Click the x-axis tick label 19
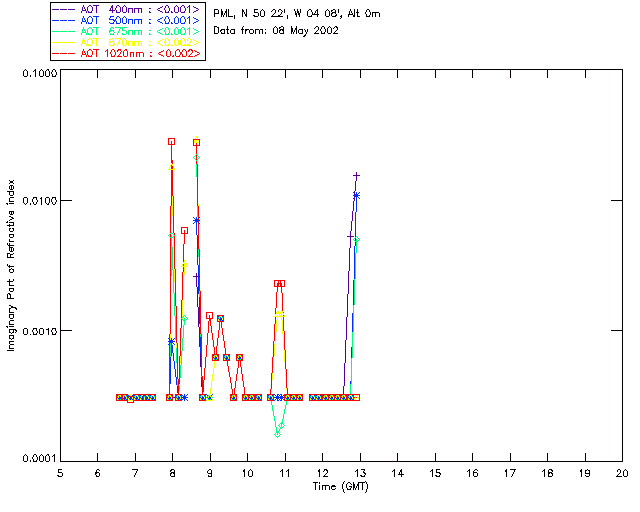Screen dimensions: 640x512 [x=585, y=473]
